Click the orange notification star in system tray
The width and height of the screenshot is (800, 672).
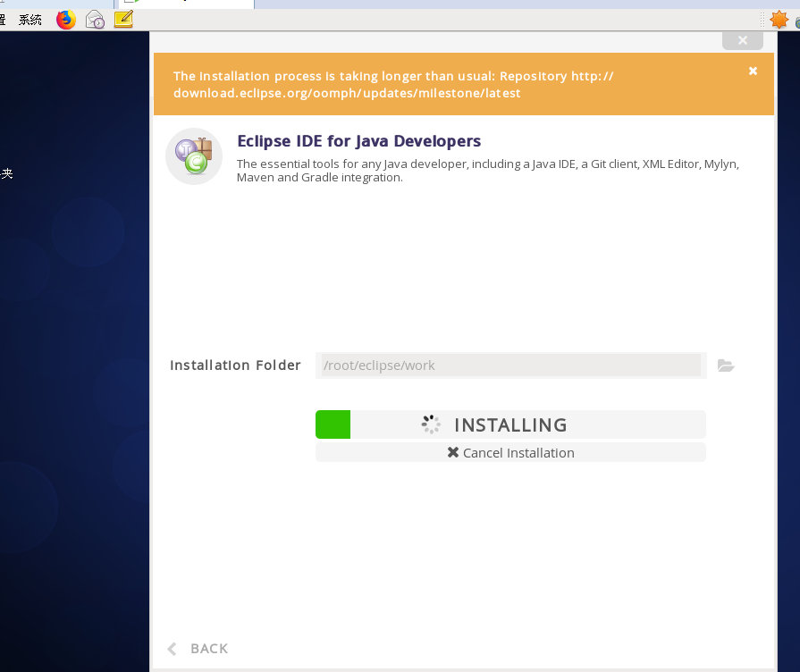point(780,18)
